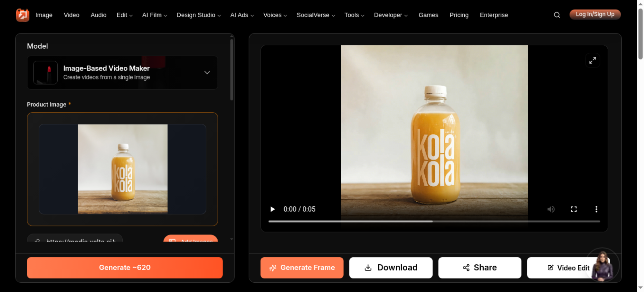Click the Share button
Viewport: 644px width, 292px height.
click(480, 268)
